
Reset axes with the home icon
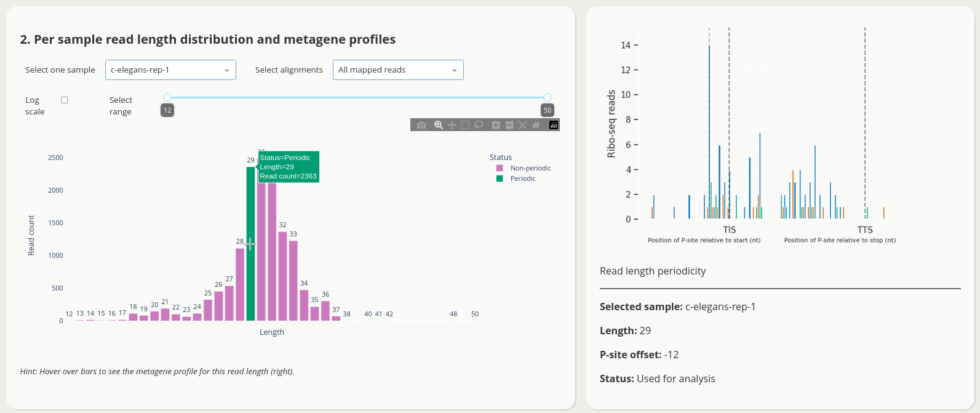(x=536, y=125)
